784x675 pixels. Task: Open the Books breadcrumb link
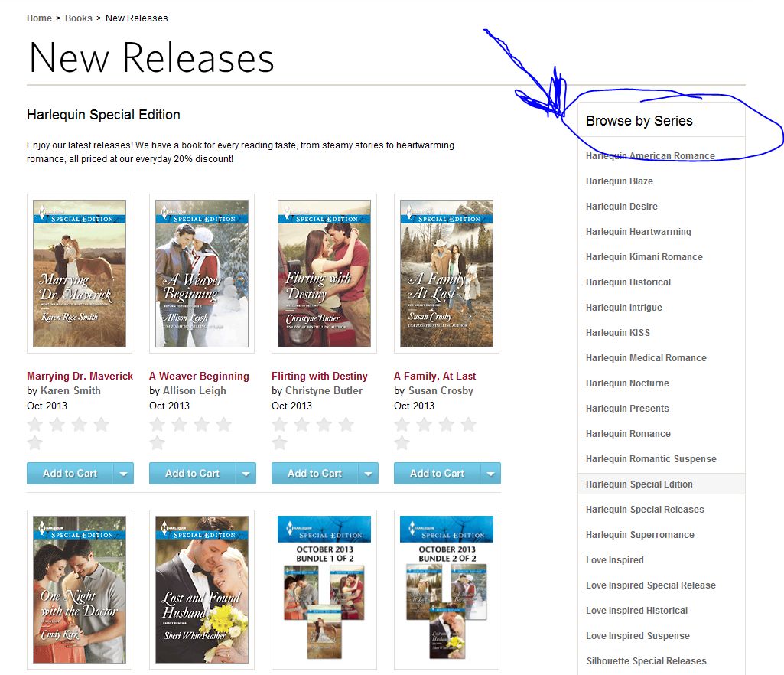[79, 18]
